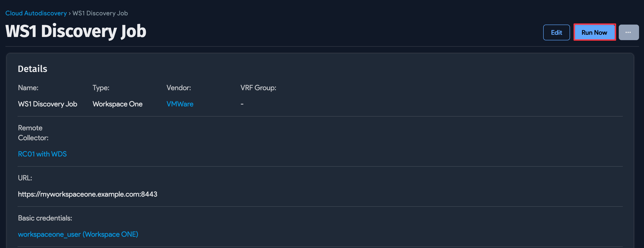Open the RC01 with WDS collector link

click(42, 154)
